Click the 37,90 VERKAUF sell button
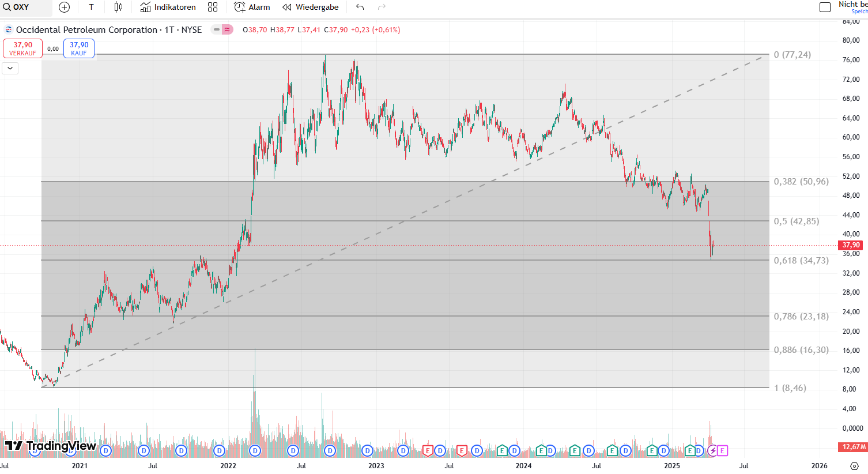Viewport: 868px width, 474px height. click(x=22, y=48)
